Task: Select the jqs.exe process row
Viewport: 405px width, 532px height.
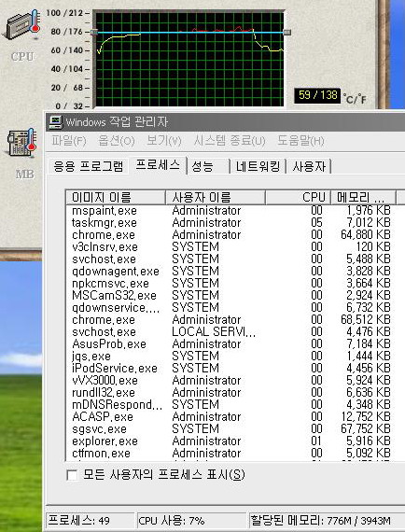Action: tap(231, 357)
